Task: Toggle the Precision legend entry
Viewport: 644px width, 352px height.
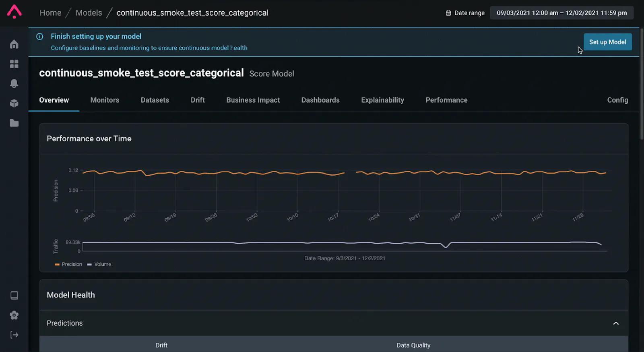Action: (x=68, y=265)
